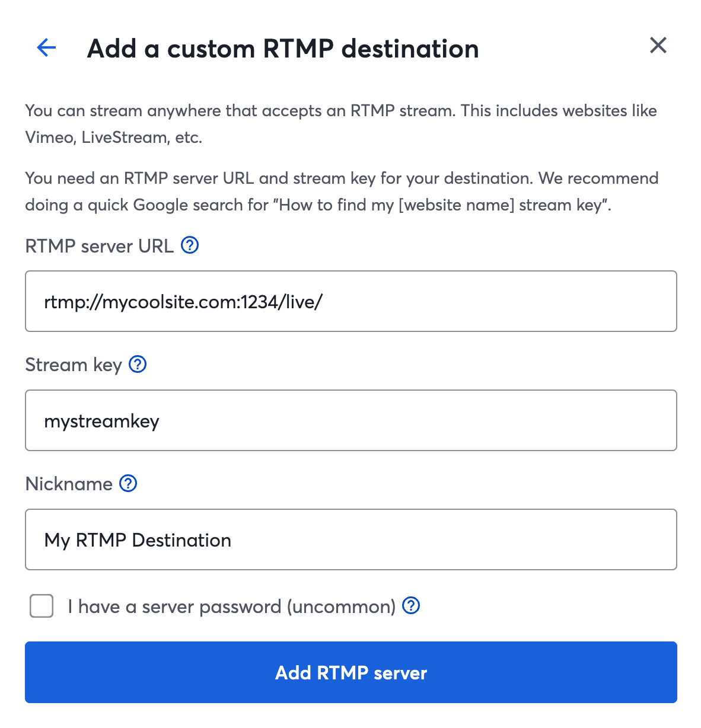Viewport: 701px width, 728px height.
Task: Click the stream key recommendation paragraph
Action: pyautogui.click(x=342, y=191)
